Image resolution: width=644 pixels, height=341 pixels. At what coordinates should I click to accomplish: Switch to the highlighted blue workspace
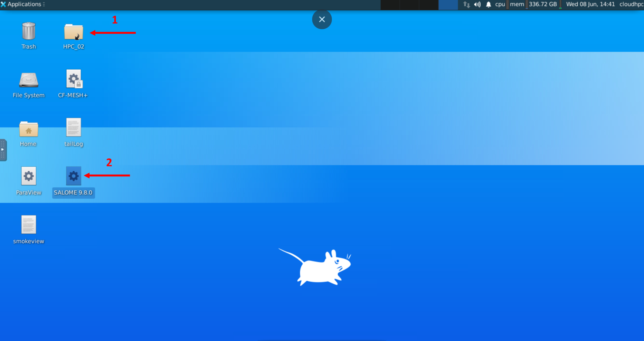[448, 5]
